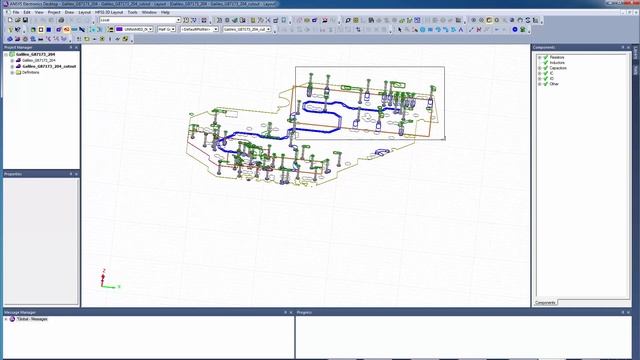The image size is (640, 360).
Task: Select Galileo_G87173_204_cutout in project tree
Action: (49, 66)
